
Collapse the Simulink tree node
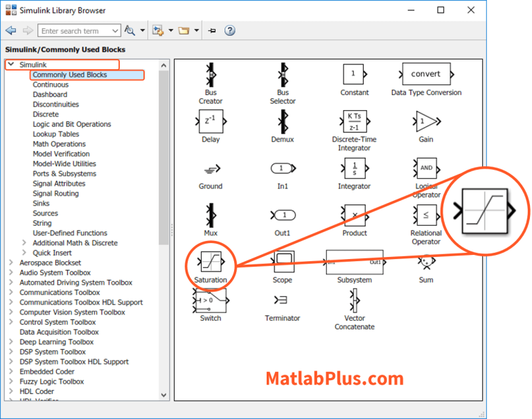[x=10, y=64]
